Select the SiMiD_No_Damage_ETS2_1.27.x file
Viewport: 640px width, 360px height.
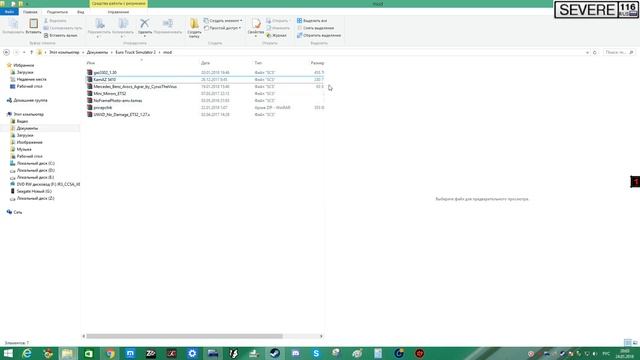tap(205, 115)
